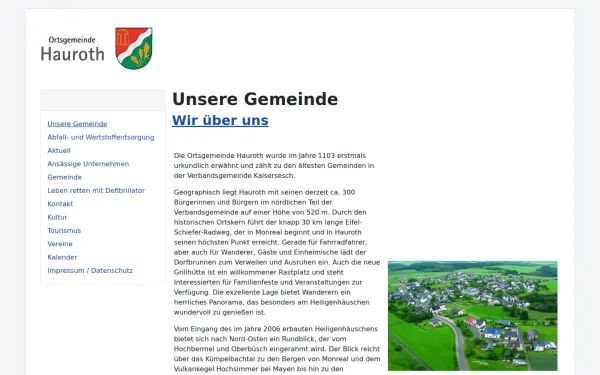Click the Wir über uns heading link
Viewport: 600px width, 375px height.
pyautogui.click(x=220, y=120)
